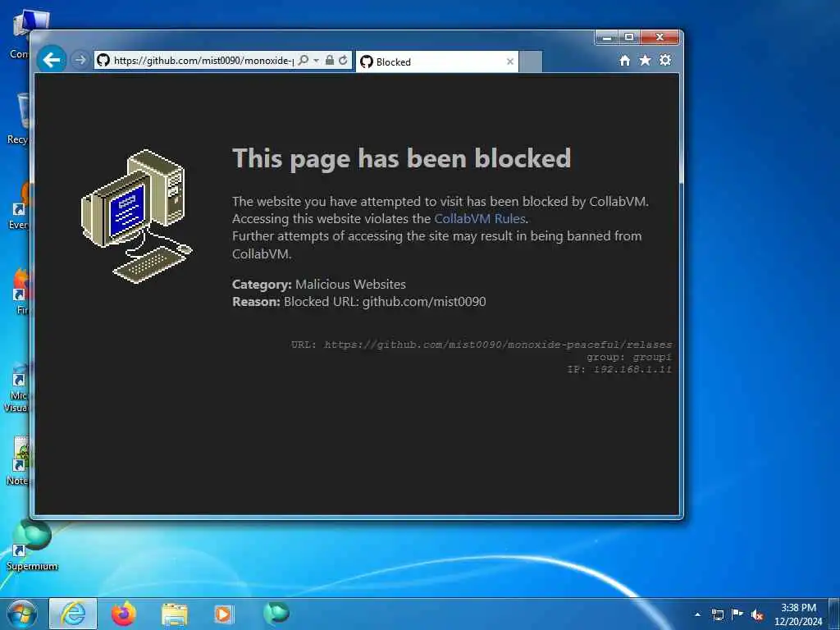
Task: Open the Supermium desktop shortcut
Action: (x=32, y=546)
